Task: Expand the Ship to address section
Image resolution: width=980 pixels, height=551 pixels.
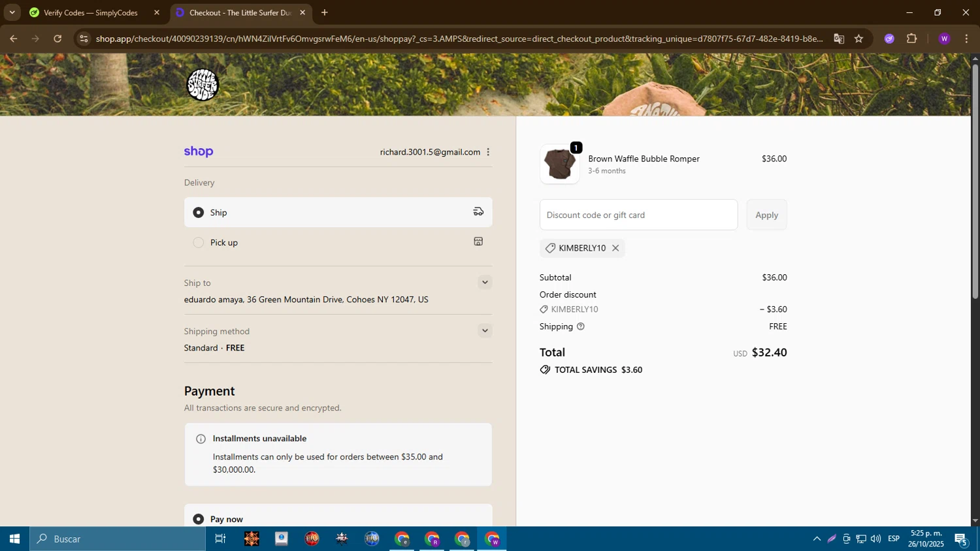Action: pos(485,283)
